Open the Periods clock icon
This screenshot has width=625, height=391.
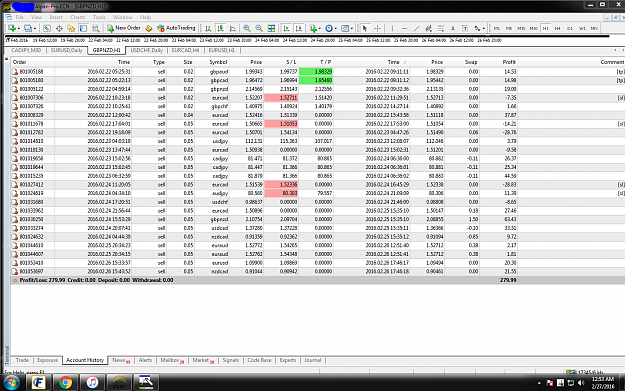click(x=328, y=28)
